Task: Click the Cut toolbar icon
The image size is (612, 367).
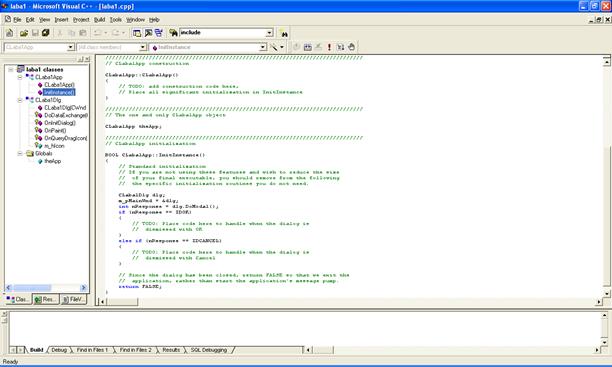Action: click(x=60, y=33)
